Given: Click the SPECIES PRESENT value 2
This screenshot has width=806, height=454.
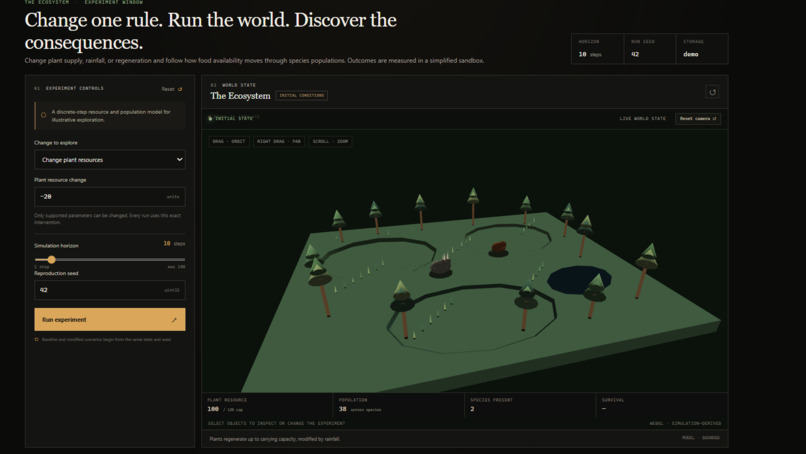Looking at the screenshot, I should [472, 409].
